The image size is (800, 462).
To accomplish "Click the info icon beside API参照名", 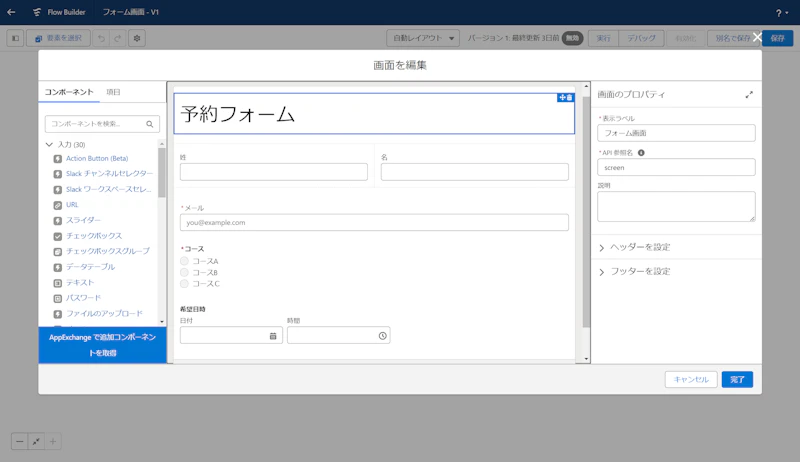I will (641, 152).
